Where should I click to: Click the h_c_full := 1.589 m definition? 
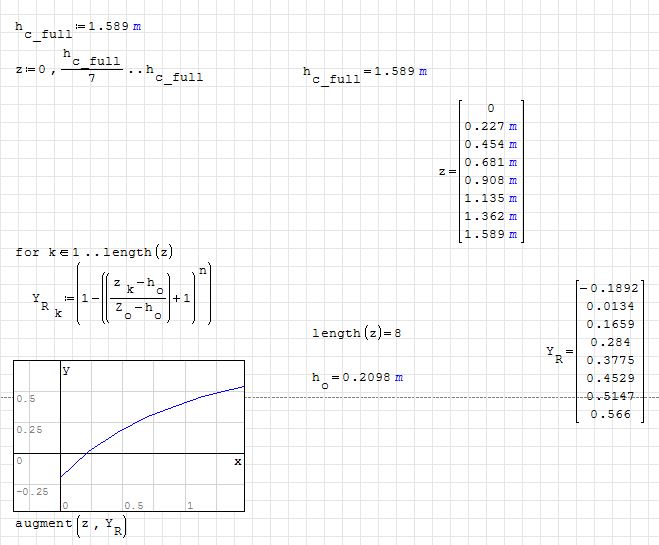(80, 26)
